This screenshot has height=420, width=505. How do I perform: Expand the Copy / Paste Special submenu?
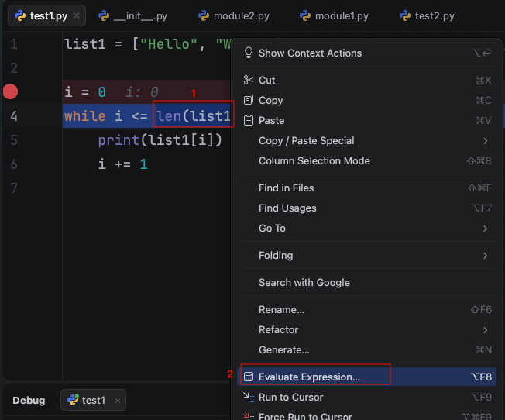click(x=485, y=140)
